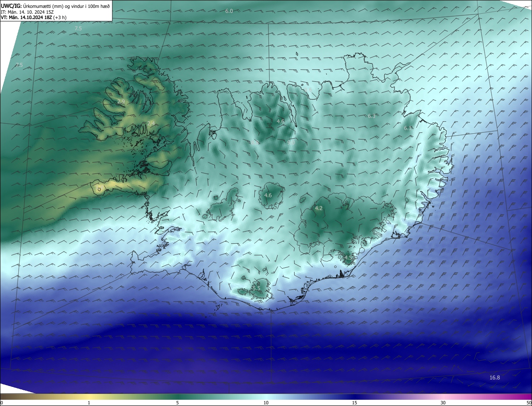
Task: Click the '5.5' value label on the map
Action: (256, 288)
